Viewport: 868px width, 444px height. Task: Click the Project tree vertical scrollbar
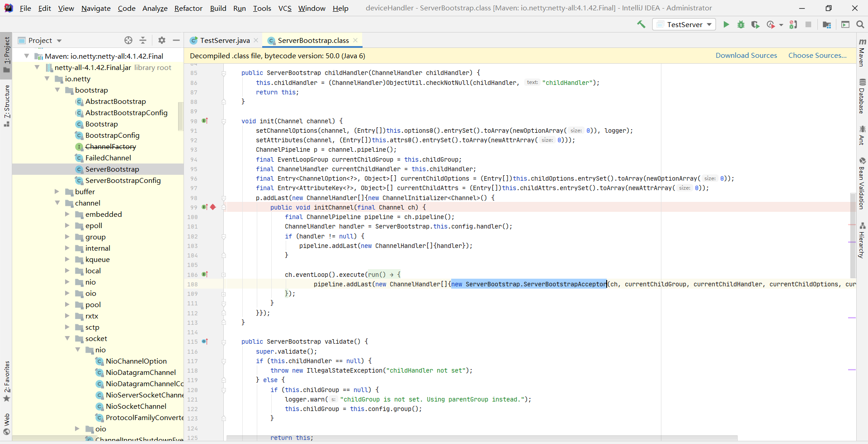click(181, 116)
